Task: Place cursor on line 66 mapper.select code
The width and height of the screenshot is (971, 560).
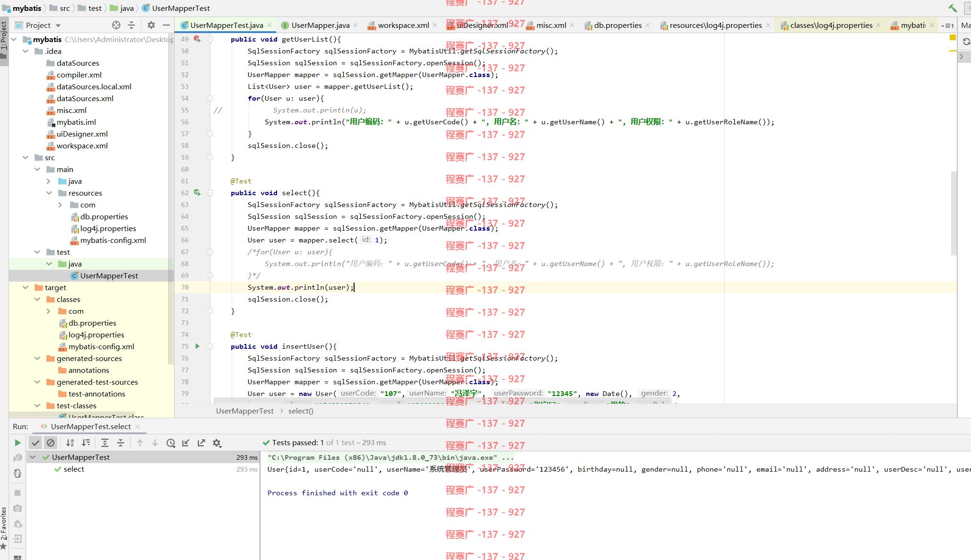Action: pos(317,240)
